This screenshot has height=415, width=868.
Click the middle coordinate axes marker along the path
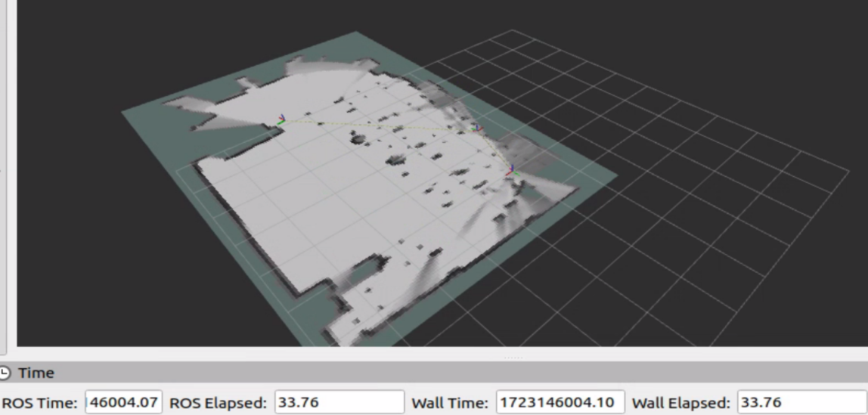tap(477, 129)
